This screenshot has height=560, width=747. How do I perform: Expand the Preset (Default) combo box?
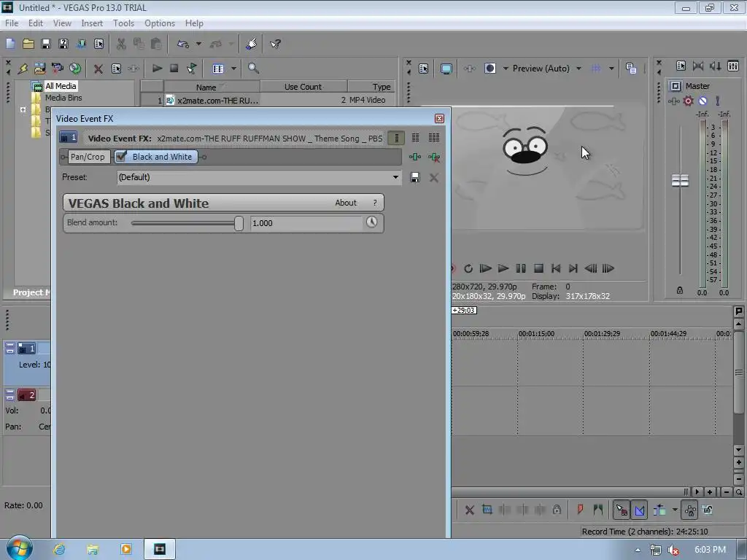[x=395, y=177]
